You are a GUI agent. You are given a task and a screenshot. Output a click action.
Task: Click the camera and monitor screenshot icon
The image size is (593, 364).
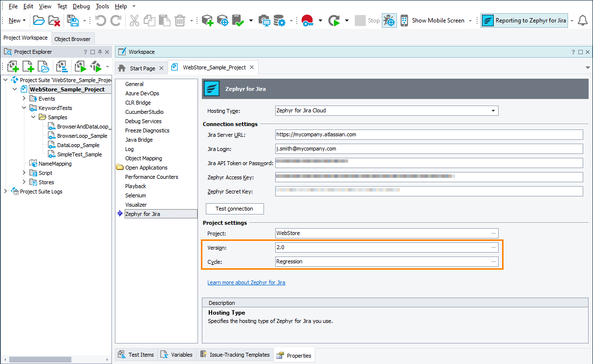(x=264, y=21)
